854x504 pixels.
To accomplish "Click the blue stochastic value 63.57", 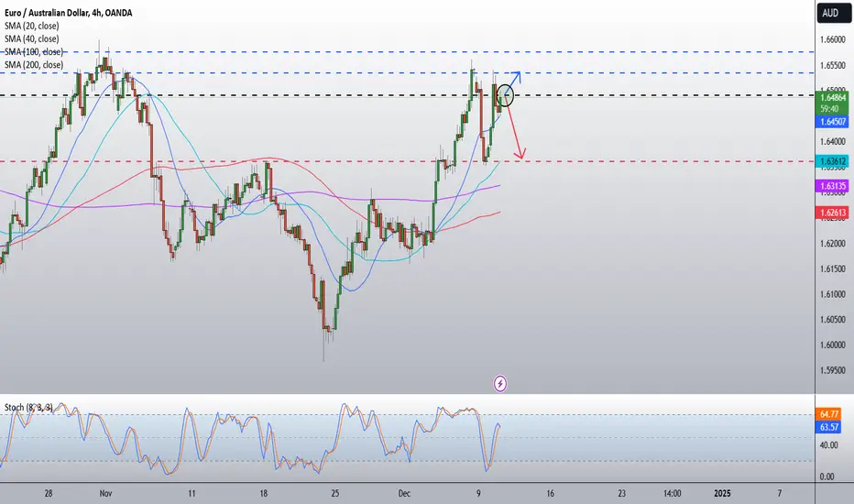I will pyautogui.click(x=828, y=427).
